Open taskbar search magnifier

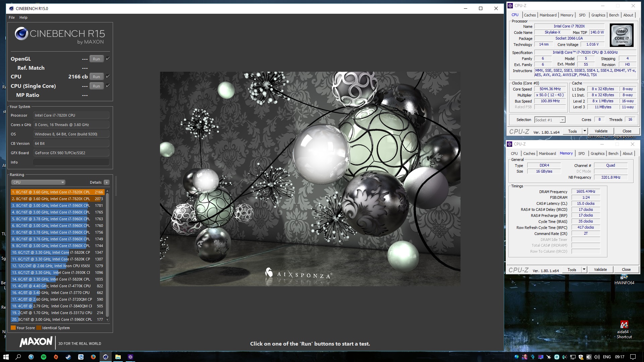click(18, 357)
